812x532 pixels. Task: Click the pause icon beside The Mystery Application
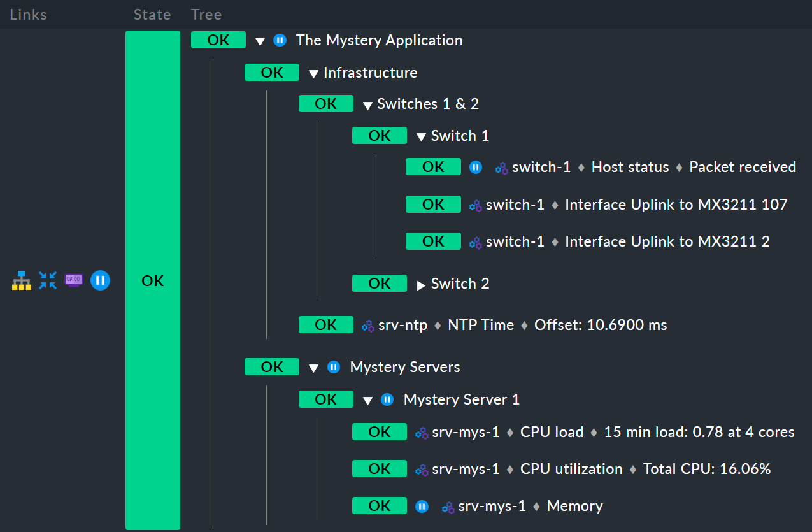click(280, 40)
